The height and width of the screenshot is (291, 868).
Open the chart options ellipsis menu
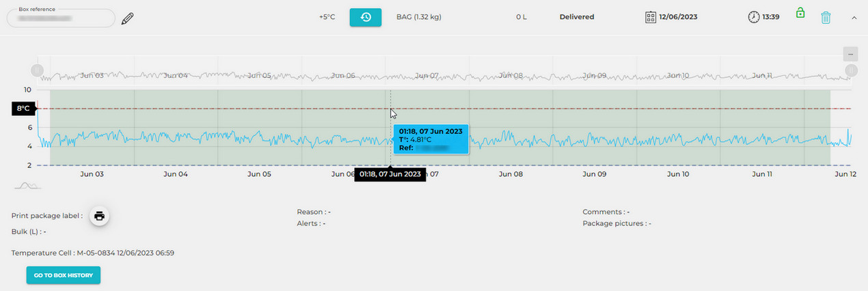tap(850, 53)
